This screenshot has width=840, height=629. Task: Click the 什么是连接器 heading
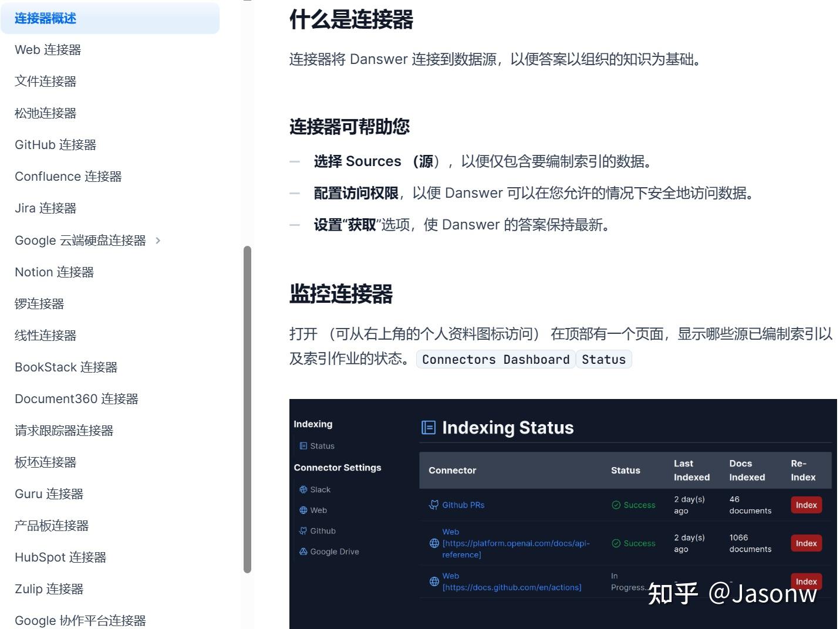351,19
